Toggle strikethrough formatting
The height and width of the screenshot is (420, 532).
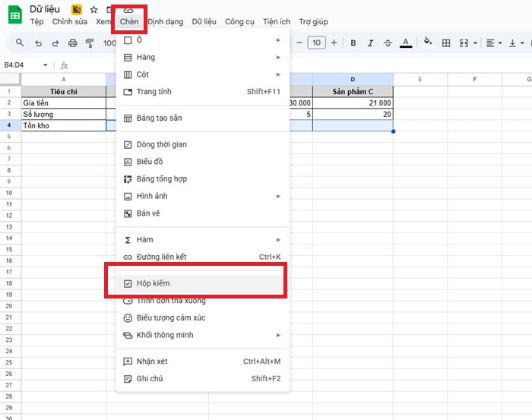pos(388,43)
